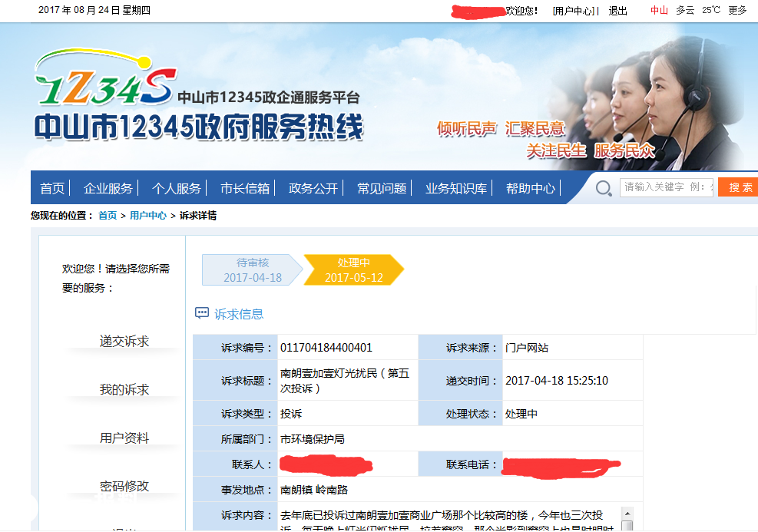Open 常见问题 in the navigation bar
Screen dimensions: 758x532
(382, 188)
